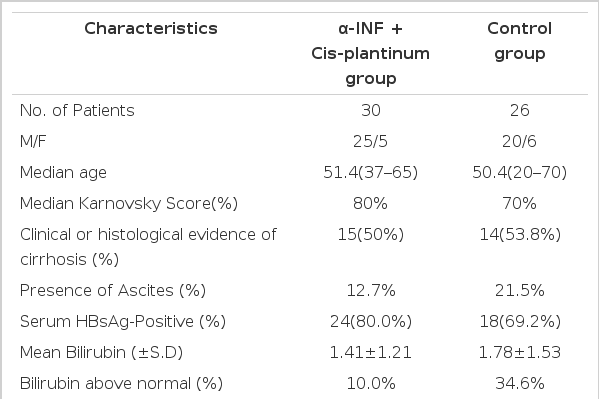Click the 34.6% bilirubin above normal cell
This screenshot has width=599, height=399.
[x=520, y=383]
